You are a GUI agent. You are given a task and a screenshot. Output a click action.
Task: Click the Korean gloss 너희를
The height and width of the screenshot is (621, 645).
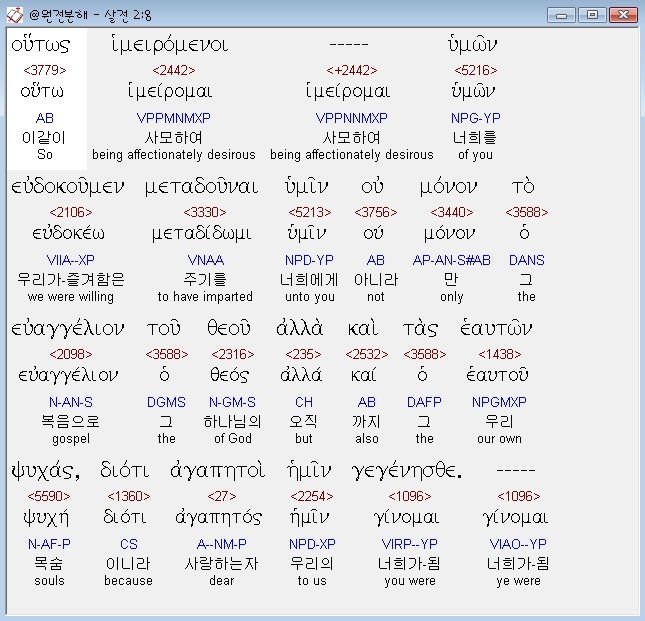point(475,137)
